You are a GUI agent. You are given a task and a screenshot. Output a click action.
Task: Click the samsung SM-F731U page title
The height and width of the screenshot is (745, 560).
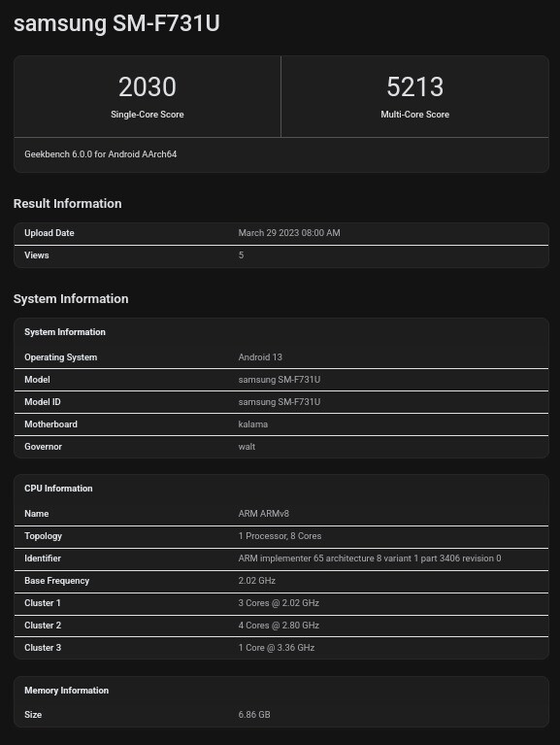[x=116, y=23]
